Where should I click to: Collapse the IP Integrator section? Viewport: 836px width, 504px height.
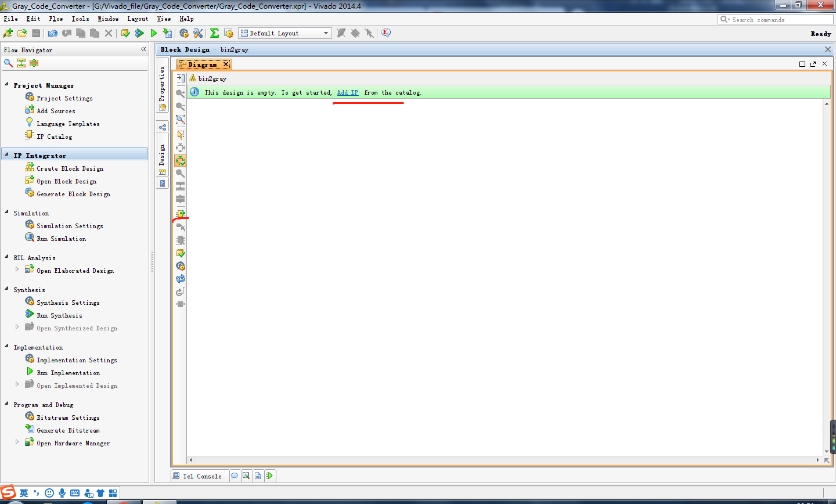coord(7,155)
